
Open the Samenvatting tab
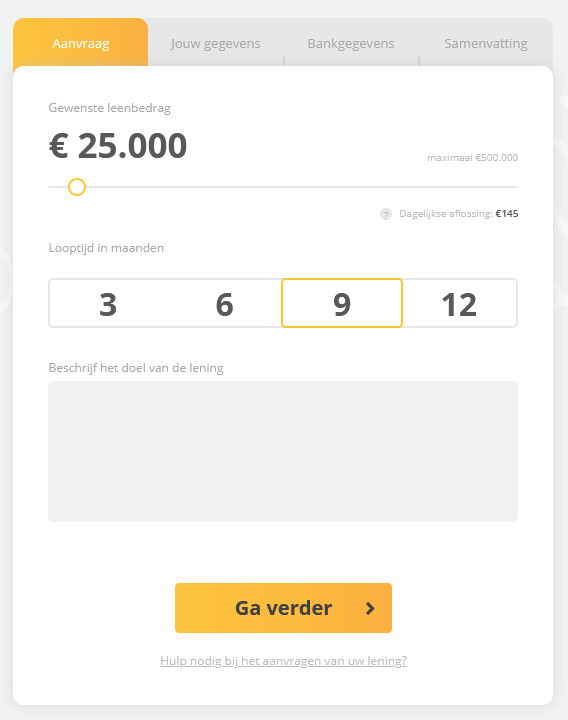click(486, 43)
